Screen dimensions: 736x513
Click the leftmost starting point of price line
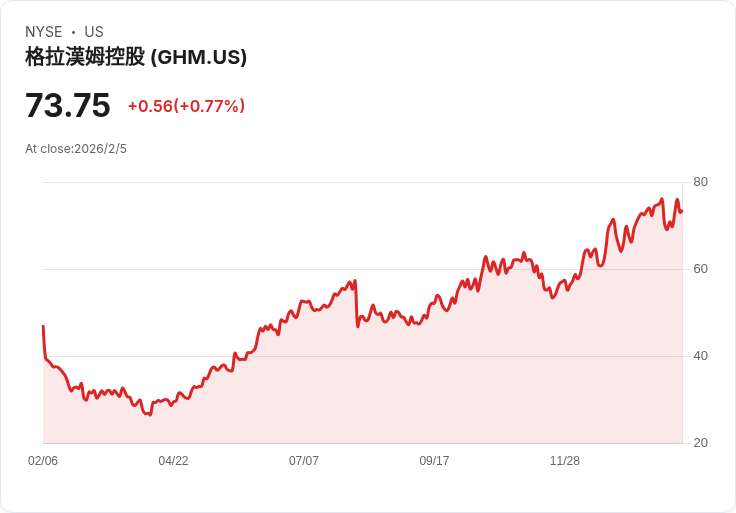point(43,327)
